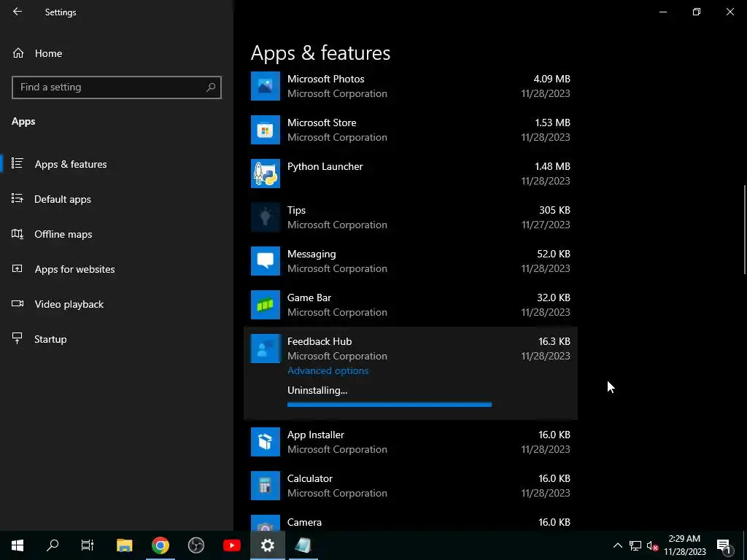Select the Python Launcher name text
This screenshot has width=747, height=560.
(x=325, y=167)
